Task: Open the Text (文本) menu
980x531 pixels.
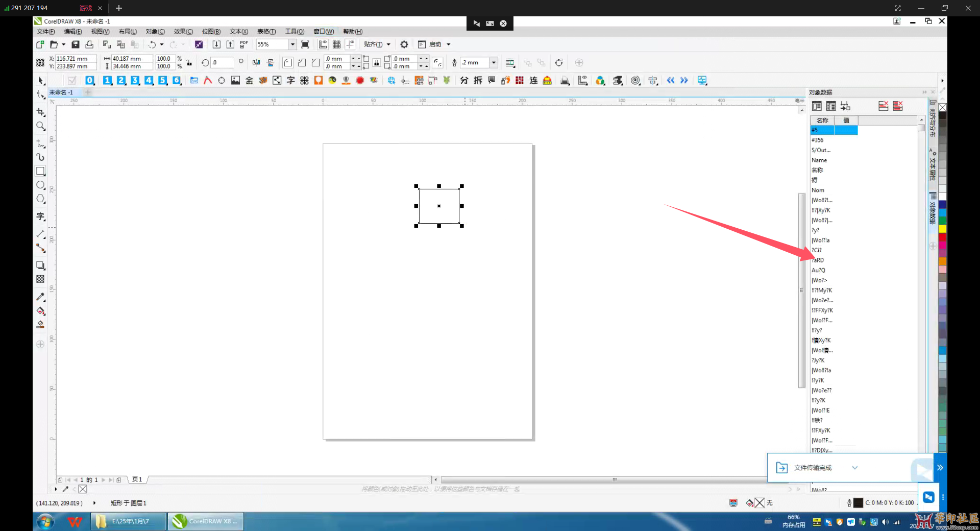Action: 239,32
